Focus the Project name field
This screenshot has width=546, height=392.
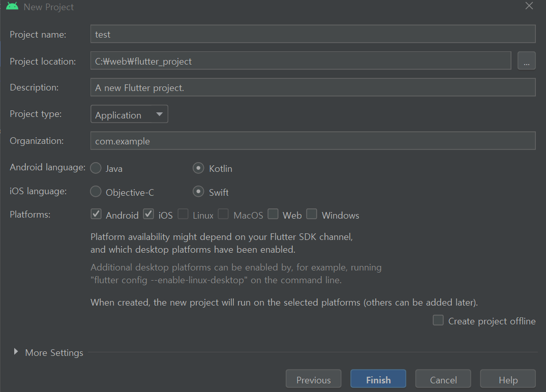coord(313,34)
